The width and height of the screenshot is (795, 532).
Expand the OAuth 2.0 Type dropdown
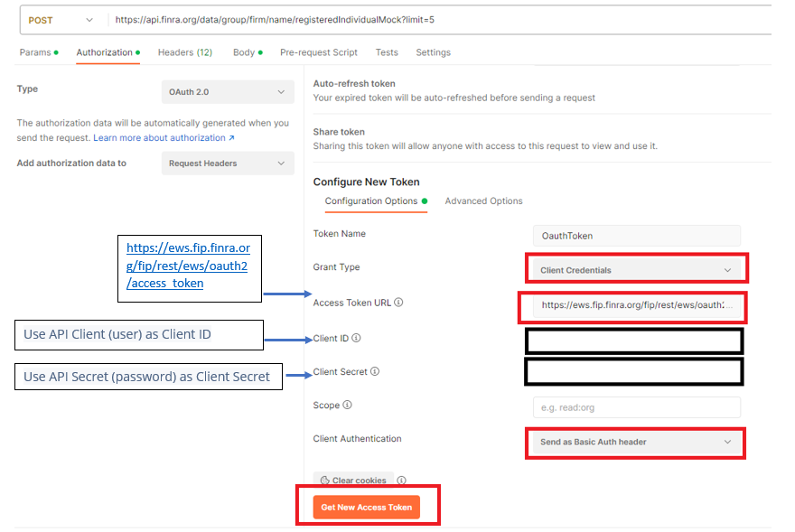click(x=227, y=92)
